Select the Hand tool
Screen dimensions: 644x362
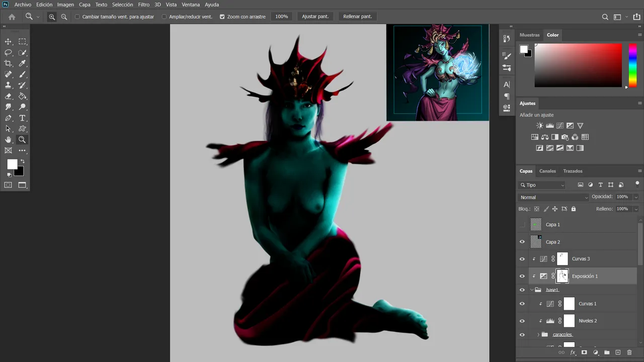[x=8, y=140]
